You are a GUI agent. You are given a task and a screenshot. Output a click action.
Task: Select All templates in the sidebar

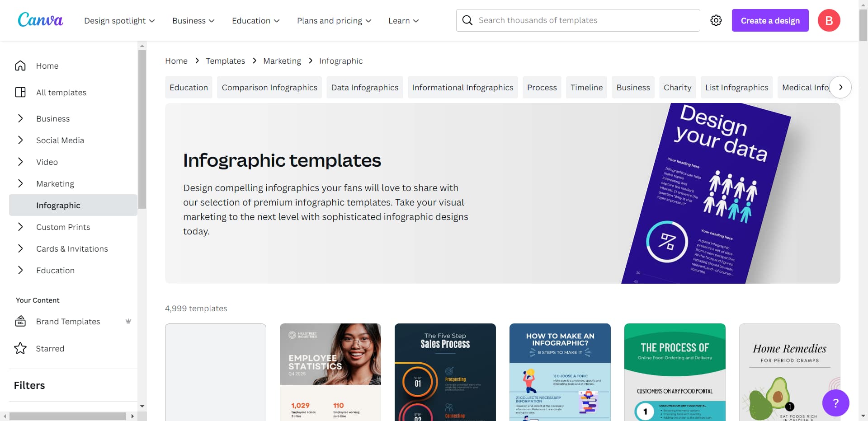point(61,92)
